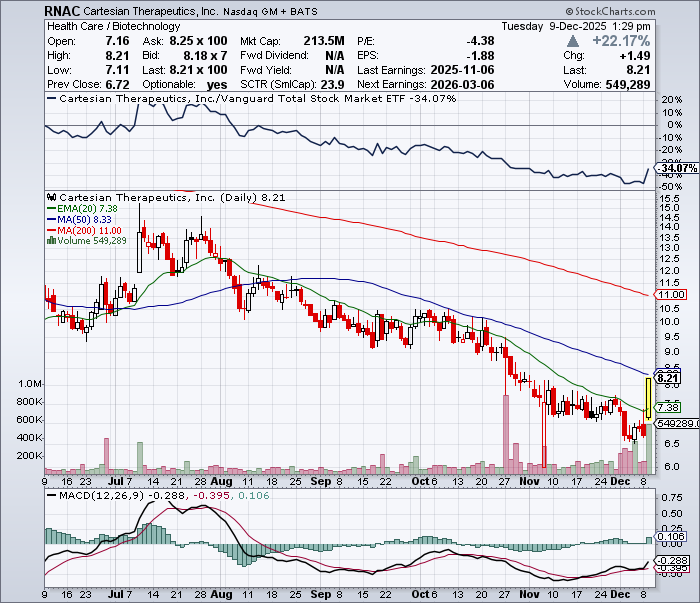Click the High value 8.21 in header
The height and width of the screenshot is (603, 700).
click(117, 56)
